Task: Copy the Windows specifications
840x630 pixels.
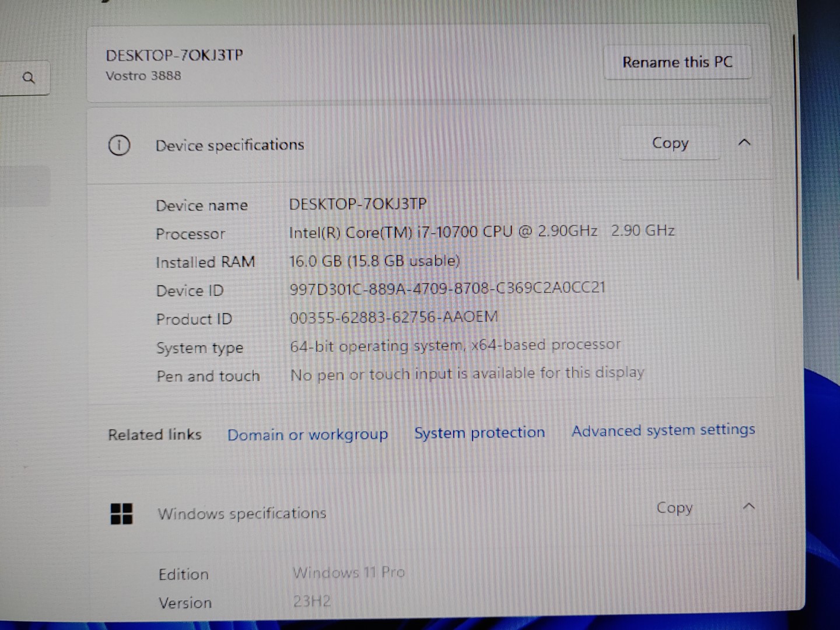Action: click(x=674, y=508)
